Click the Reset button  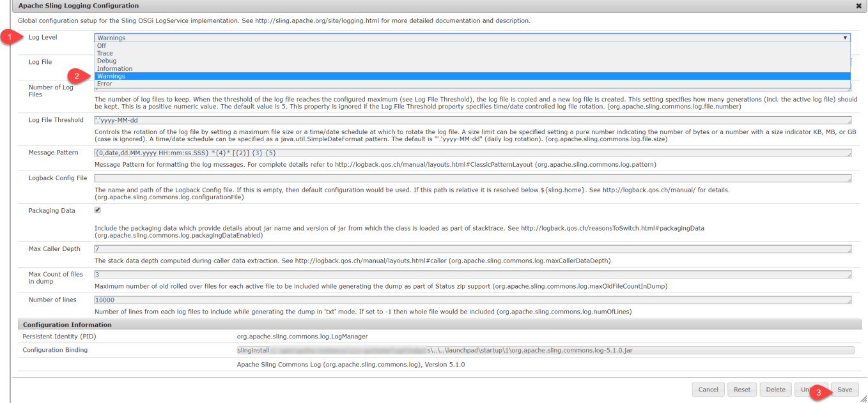pos(741,390)
